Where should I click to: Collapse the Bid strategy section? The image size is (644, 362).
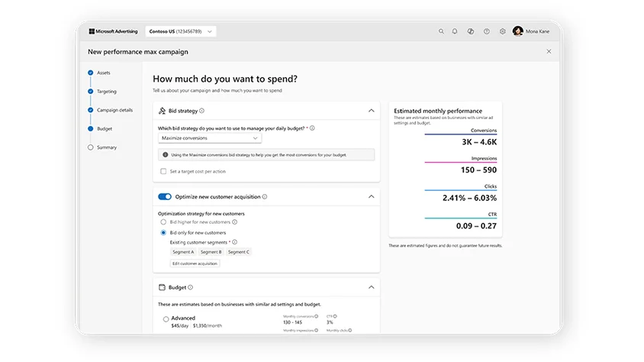click(x=372, y=111)
